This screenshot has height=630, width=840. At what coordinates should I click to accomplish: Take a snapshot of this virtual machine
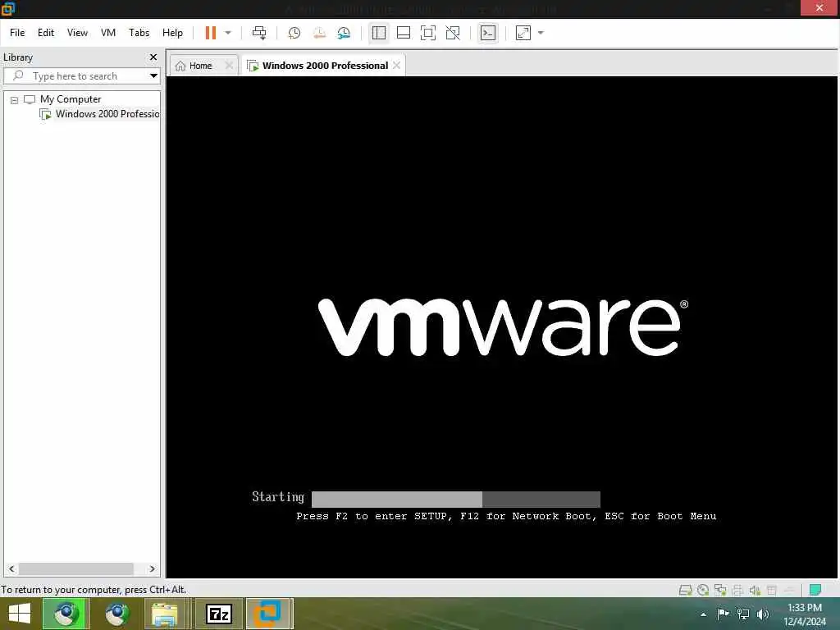coord(294,33)
